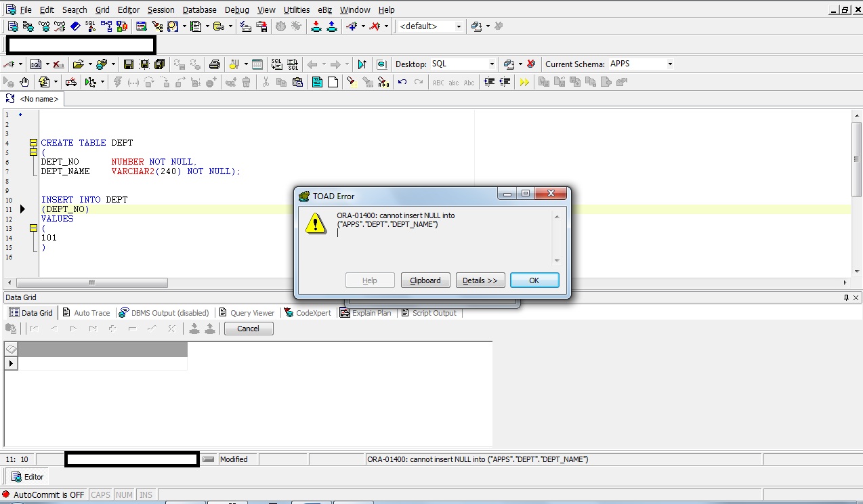Click OK on the TOAD Error dialog

tap(534, 280)
